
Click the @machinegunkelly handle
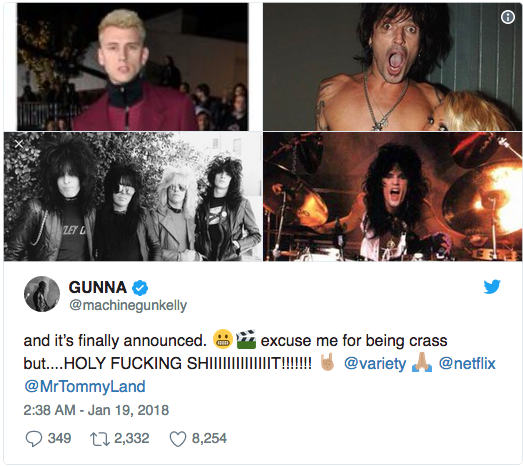[128, 306]
